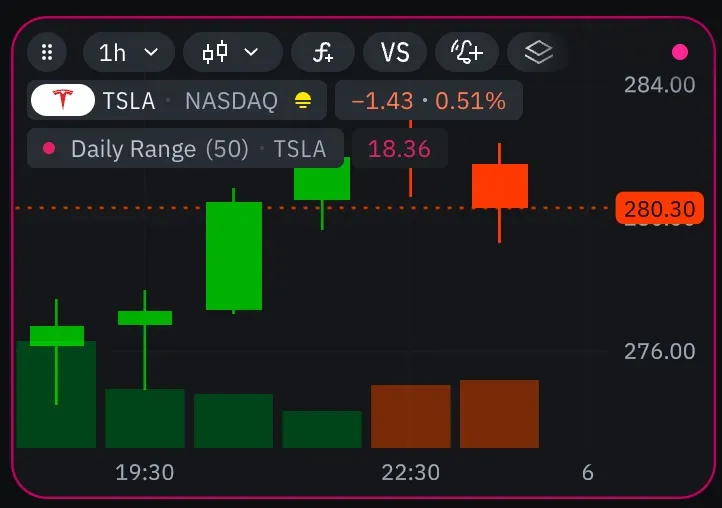Click the Tesla logo symbol badge
Image resolution: width=722 pixels, height=508 pixels.
point(63,100)
